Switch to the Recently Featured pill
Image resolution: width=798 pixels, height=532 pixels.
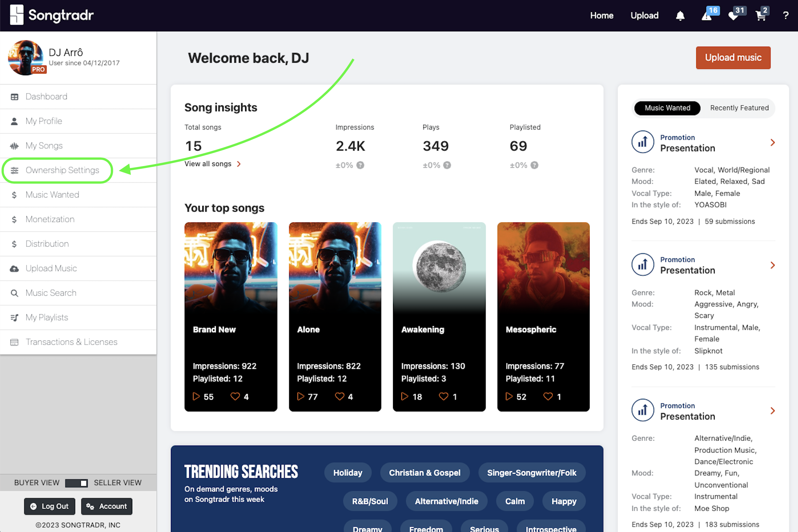739,108
